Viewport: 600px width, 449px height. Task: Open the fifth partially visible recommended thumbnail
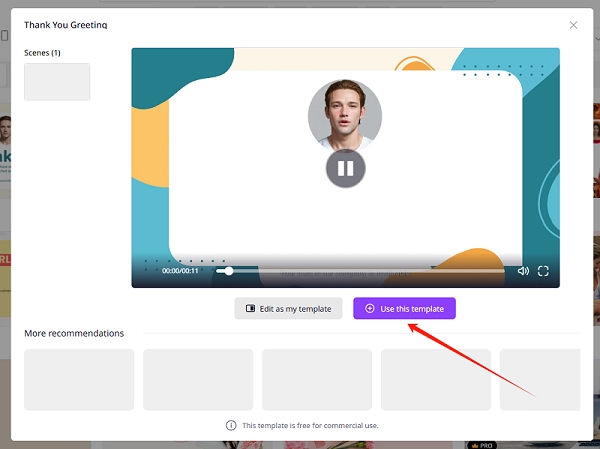540,379
